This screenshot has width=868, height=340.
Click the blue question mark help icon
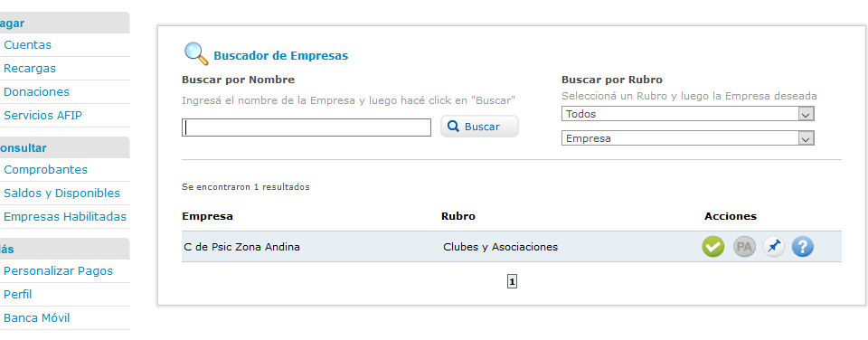(803, 247)
